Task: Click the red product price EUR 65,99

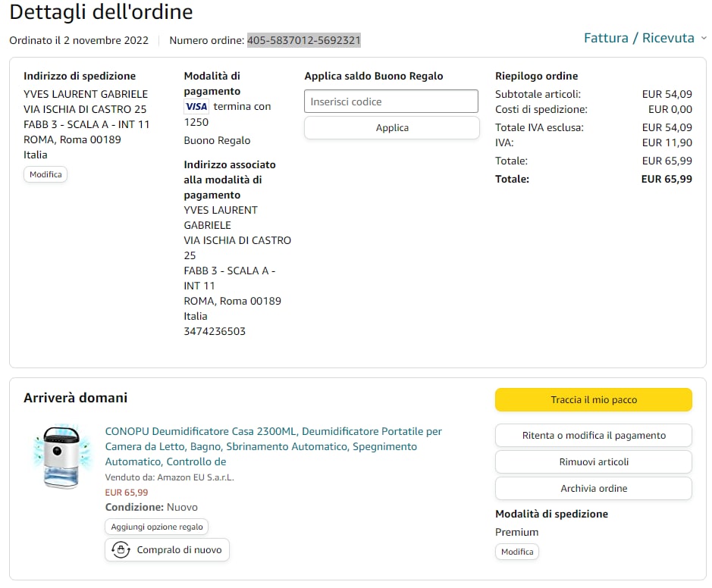Action: click(127, 493)
